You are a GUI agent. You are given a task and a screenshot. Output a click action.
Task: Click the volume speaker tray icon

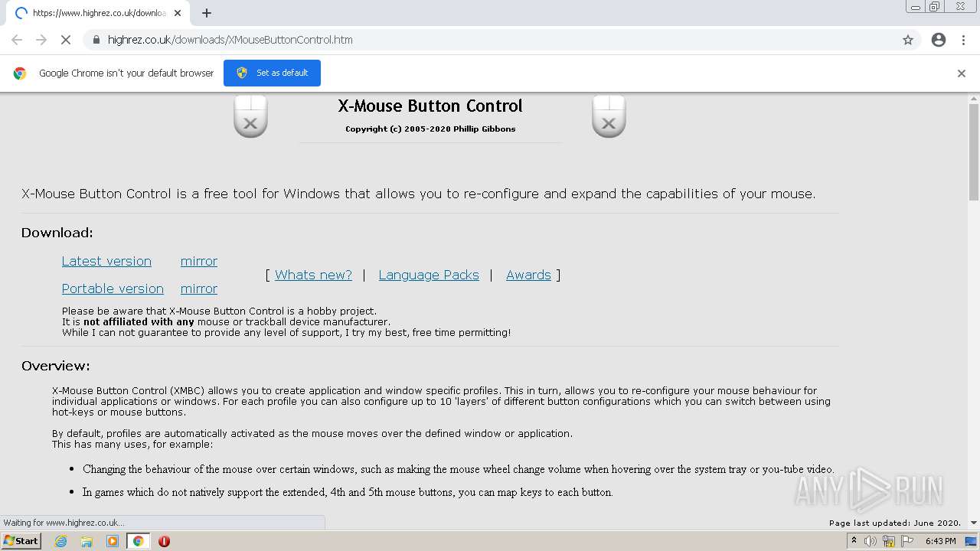pyautogui.click(x=871, y=541)
